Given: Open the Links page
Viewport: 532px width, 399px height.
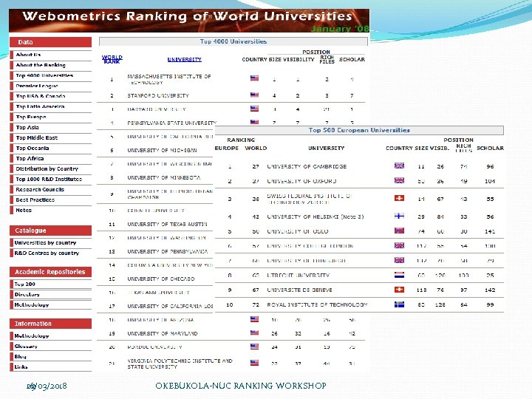Looking at the screenshot, I should pyautogui.click(x=21, y=366).
